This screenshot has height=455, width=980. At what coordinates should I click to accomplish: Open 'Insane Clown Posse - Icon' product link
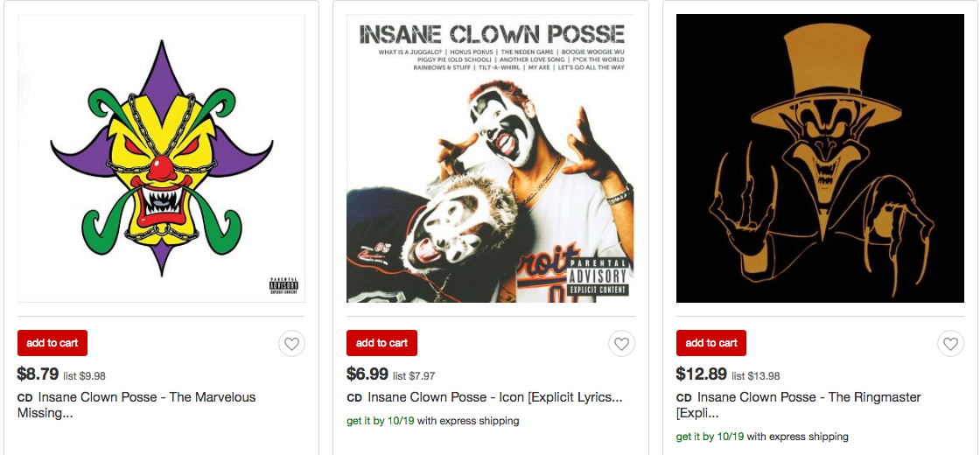pyautogui.click(x=495, y=397)
